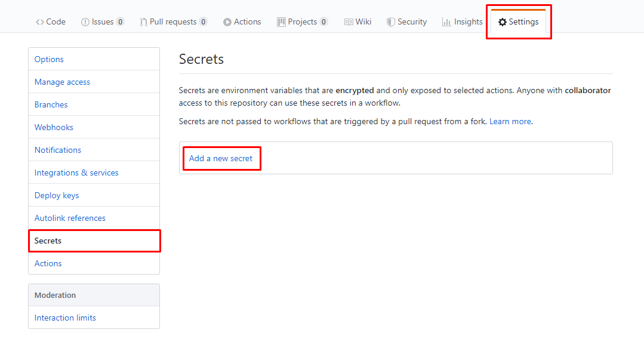Open Insights via the graph icon
This screenshot has height=351, width=644.
[445, 21]
